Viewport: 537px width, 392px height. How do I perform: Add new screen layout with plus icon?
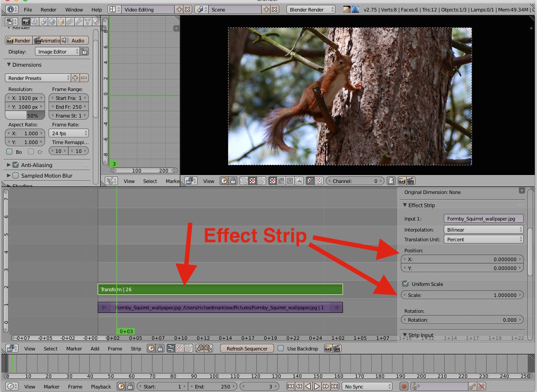point(179,9)
